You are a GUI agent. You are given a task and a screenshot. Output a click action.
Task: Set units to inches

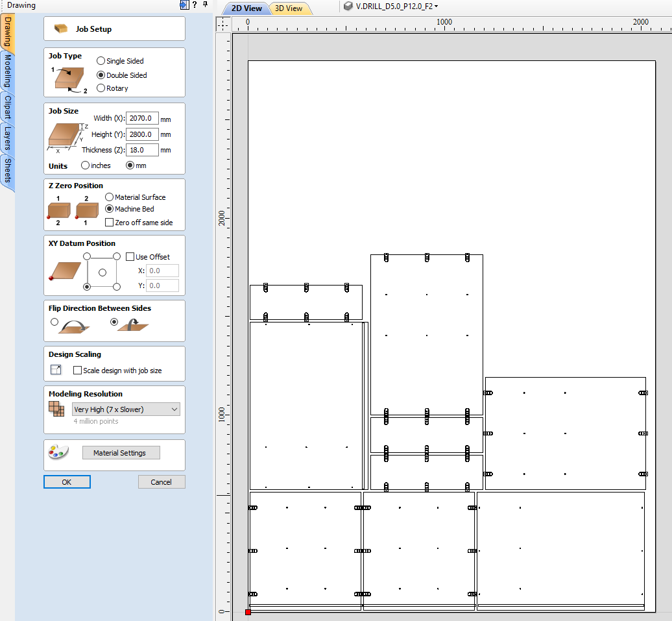[x=85, y=165]
